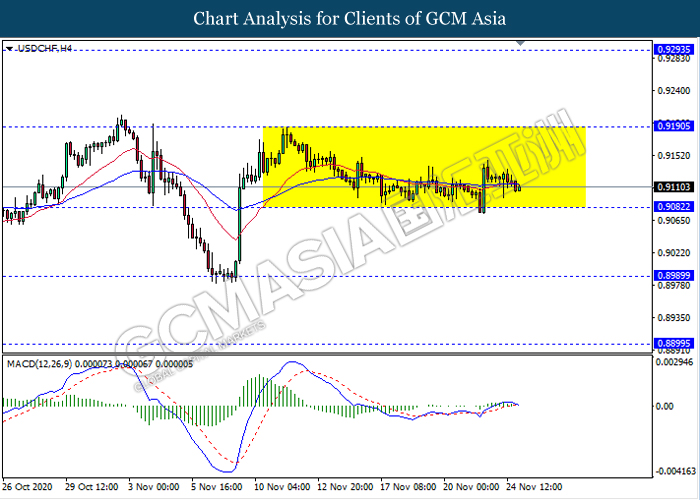Click the current price 0.91103 label
Screen dimensions: 700x500
point(674,187)
